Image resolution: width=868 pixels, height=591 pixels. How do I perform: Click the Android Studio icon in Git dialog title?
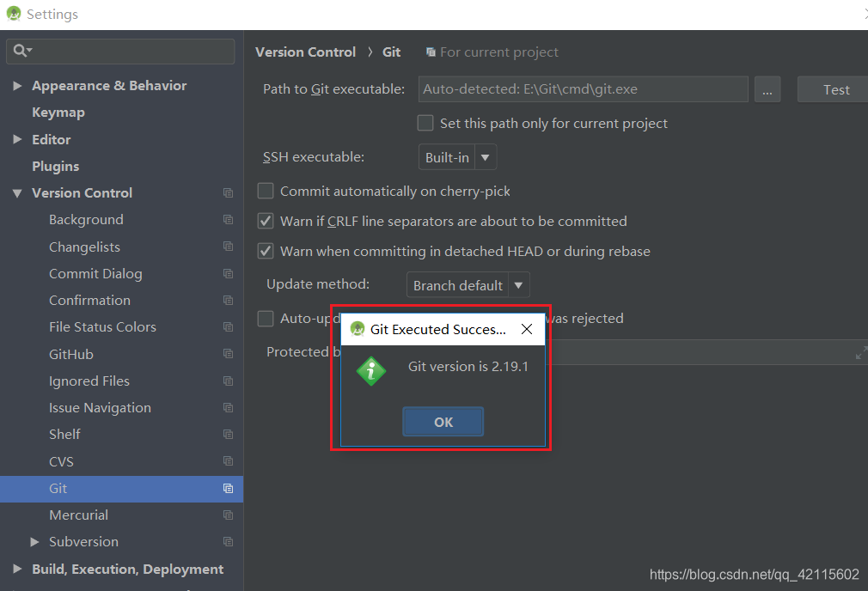click(358, 329)
